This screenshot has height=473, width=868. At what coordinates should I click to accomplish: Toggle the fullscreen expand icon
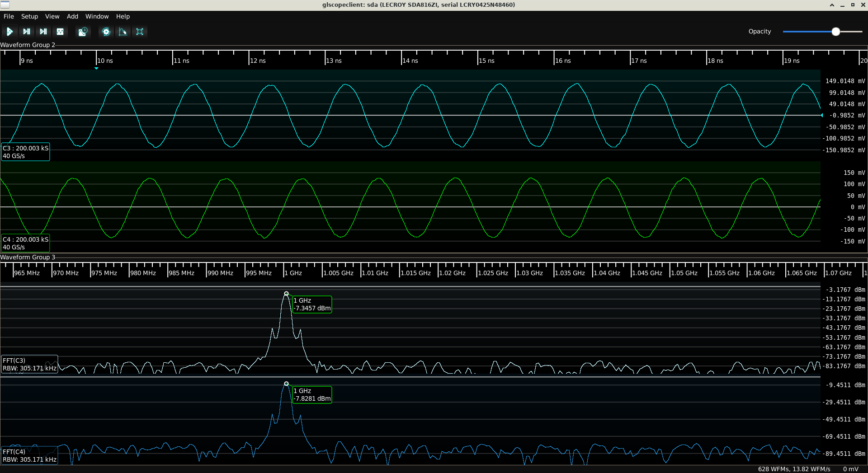[140, 32]
